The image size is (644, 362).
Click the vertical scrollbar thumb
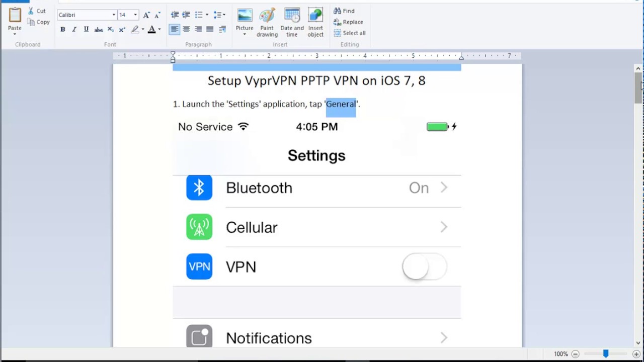tap(638, 88)
